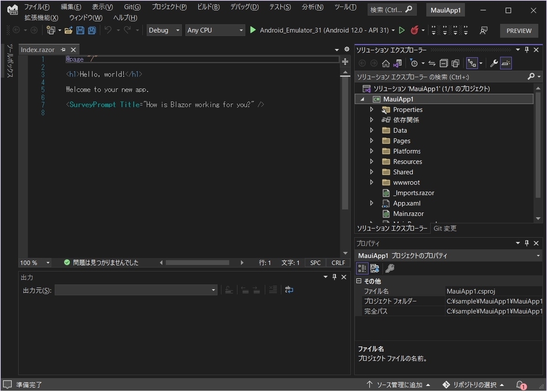The width and height of the screenshot is (547, 392).
Task: Click the Open File folder icon in toolbar
Action: tap(68, 31)
